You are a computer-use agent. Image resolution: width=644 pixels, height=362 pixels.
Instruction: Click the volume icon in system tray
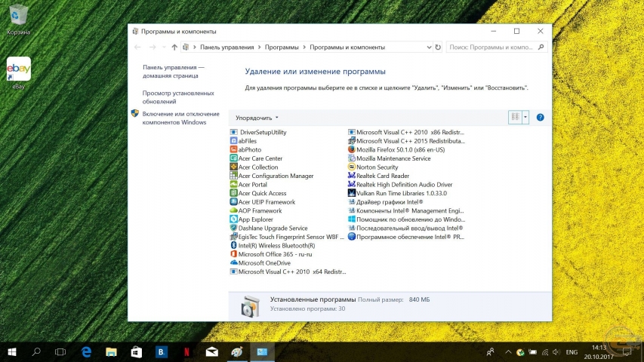pyautogui.click(x=556, y=352)
